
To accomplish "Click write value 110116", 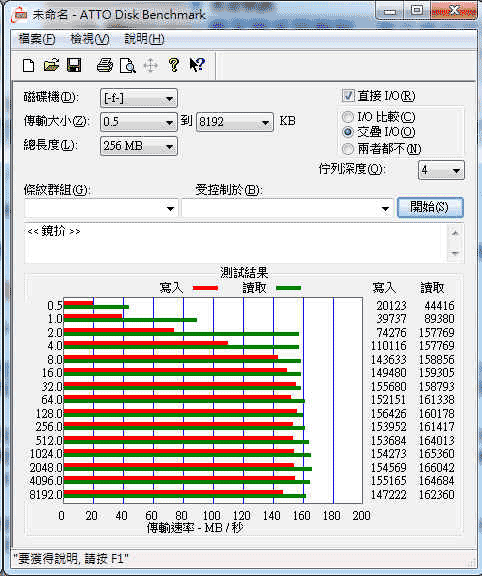I will click(x=389, y=346).
